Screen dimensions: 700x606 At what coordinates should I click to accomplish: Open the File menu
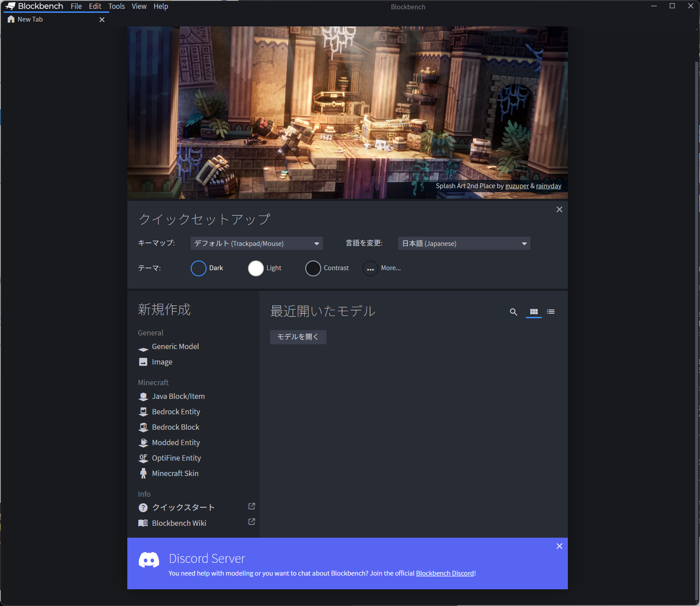point(76,6)
